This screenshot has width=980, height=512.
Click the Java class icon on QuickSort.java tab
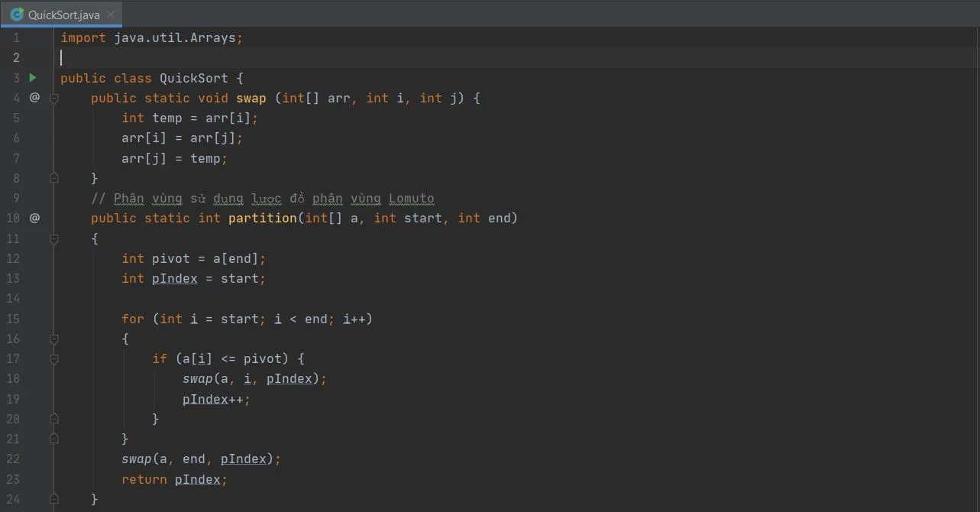click(x=17, y=14)
